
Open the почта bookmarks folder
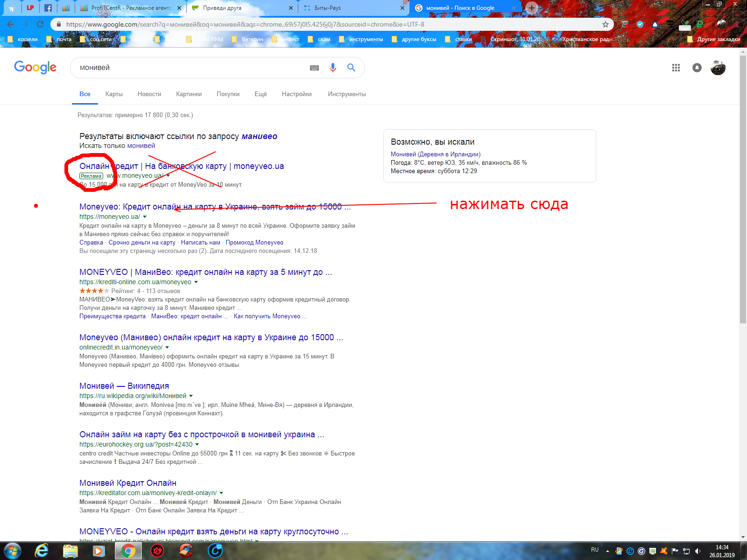(59, 39)
